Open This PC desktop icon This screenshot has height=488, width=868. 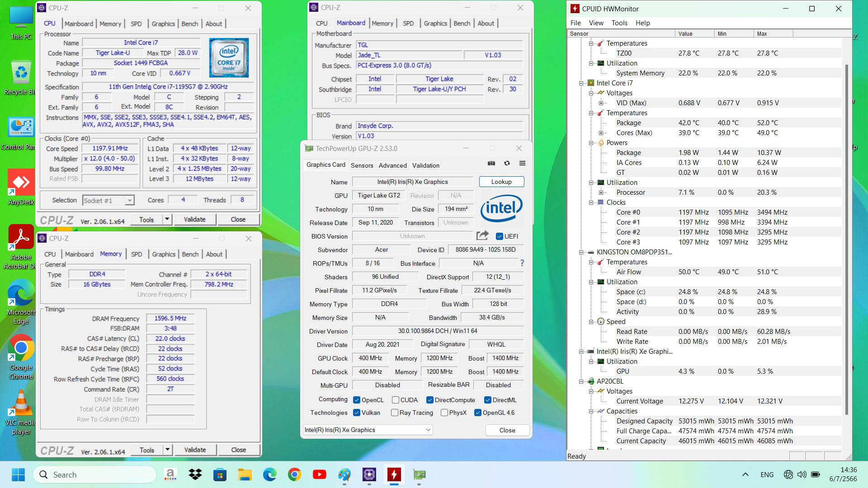click(x=21, y=23)
